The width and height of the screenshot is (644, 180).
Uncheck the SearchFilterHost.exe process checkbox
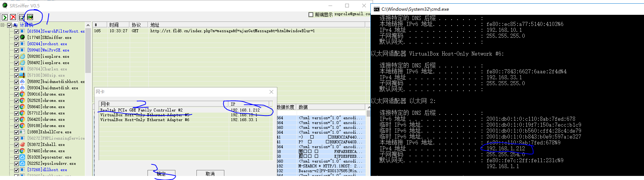(x=16, y=31)
